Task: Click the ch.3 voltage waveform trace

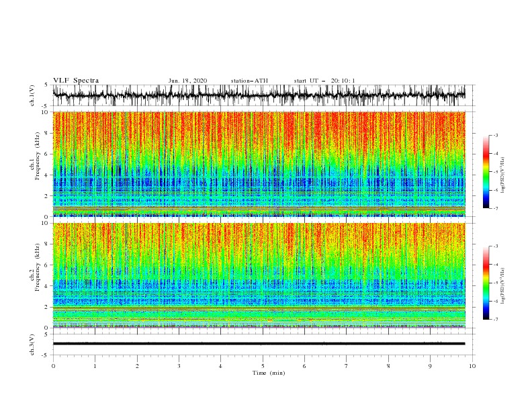Action: 259,344
